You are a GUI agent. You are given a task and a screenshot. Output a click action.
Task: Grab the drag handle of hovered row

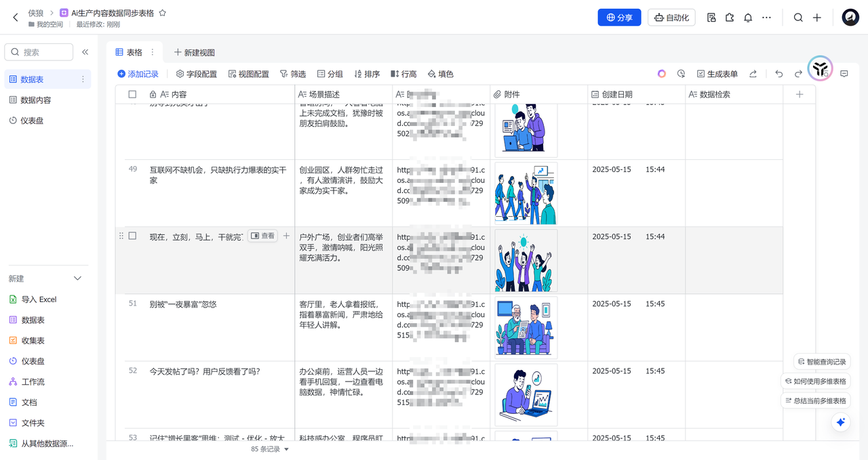pyautogui.click(x=122, y=236)
